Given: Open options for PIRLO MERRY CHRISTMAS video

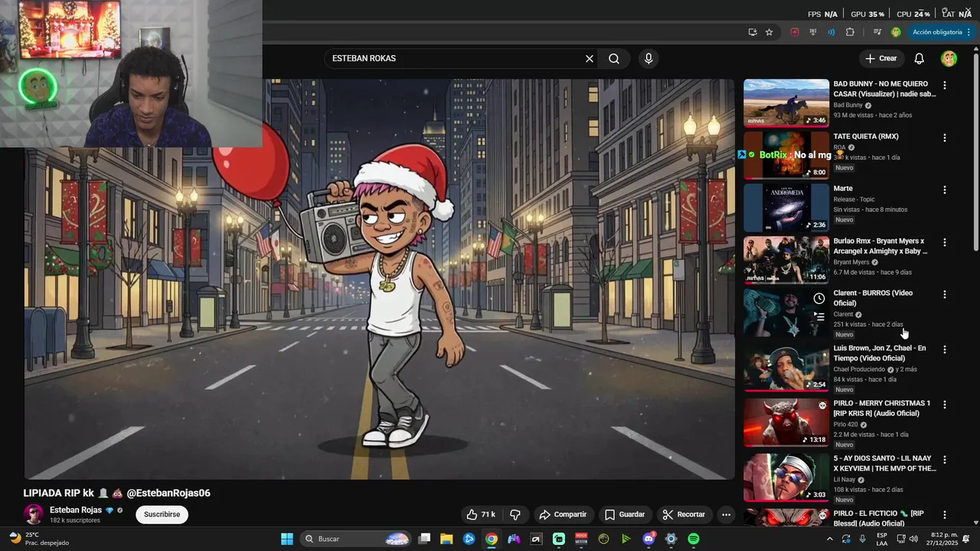Looking at the screenshot, I should click(x=944, y=405).
